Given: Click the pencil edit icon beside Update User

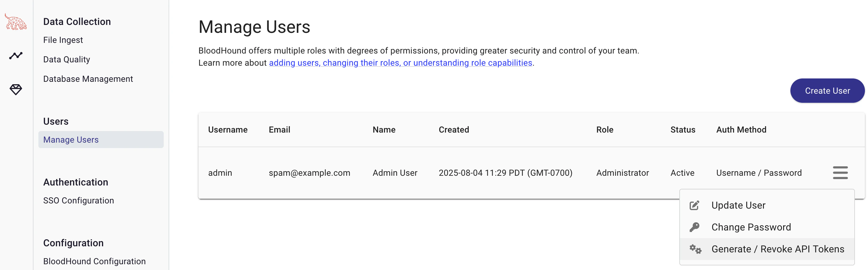Looking at the screenshot, I should click(x=695, y=205).
